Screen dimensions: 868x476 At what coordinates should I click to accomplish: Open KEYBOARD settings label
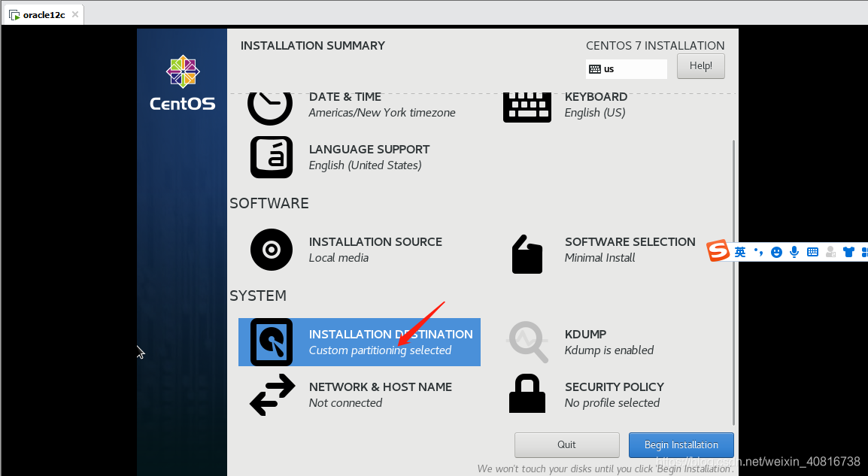596,97
